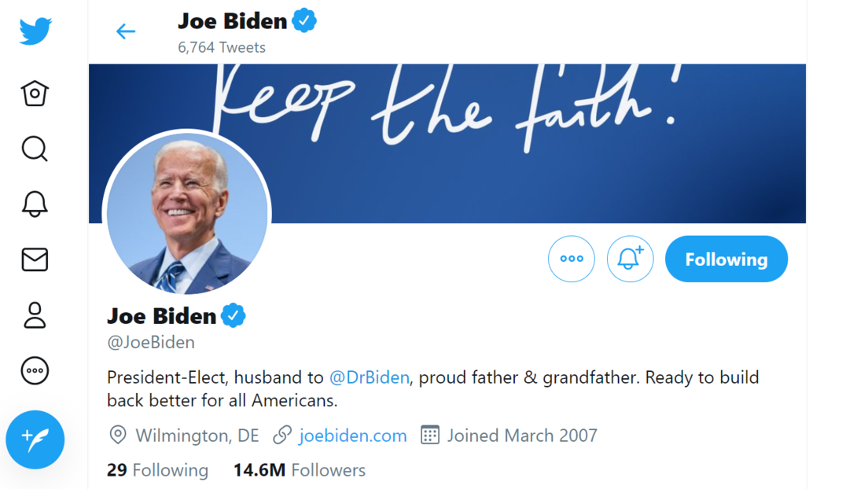View the 29 Following list
The width and height of the screenshot is (868, 489).
tap(158, 470)
